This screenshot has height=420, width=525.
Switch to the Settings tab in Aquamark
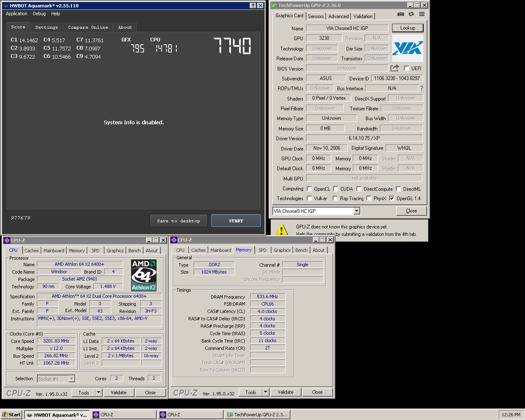47,27
